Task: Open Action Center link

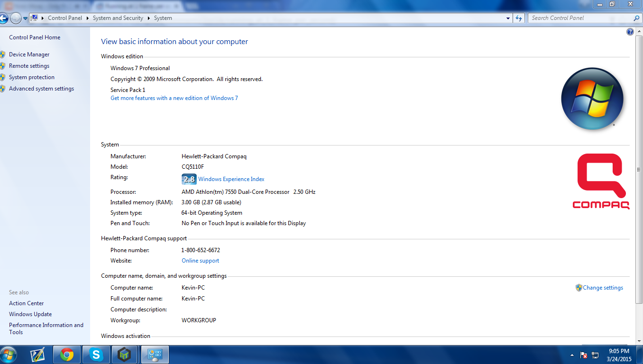Action: [27, 303]
